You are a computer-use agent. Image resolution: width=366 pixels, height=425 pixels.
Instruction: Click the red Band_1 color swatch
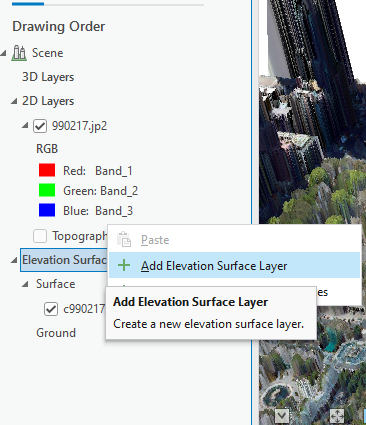pos(47,170)
